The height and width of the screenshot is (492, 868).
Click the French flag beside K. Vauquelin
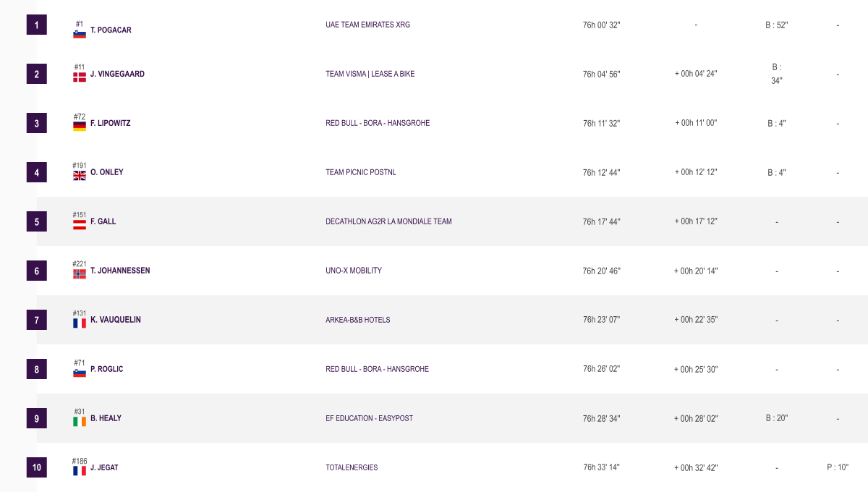[80, 323]
